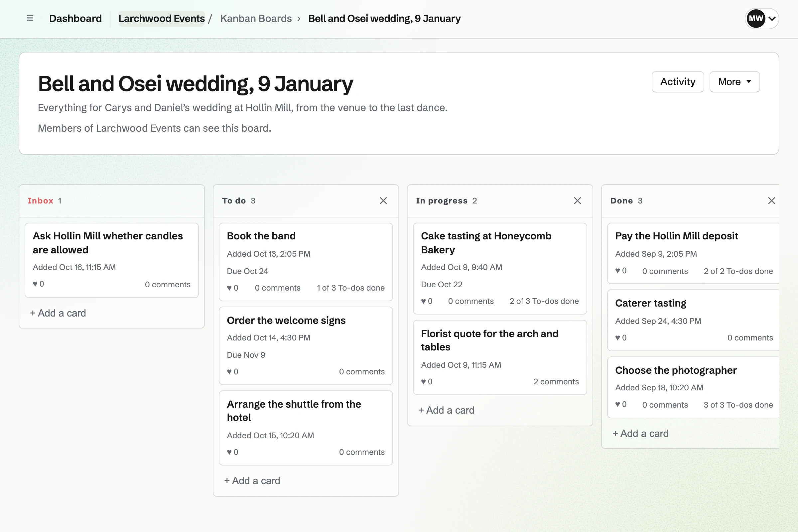Viewport: 798px width, 532px height.
Task: Add a card to Inbox
Action: point(58,313)
